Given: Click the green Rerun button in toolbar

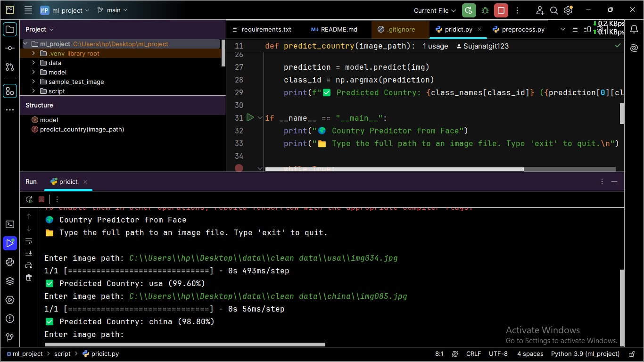Looking at the screenshot, I should [x=469, y=10].
